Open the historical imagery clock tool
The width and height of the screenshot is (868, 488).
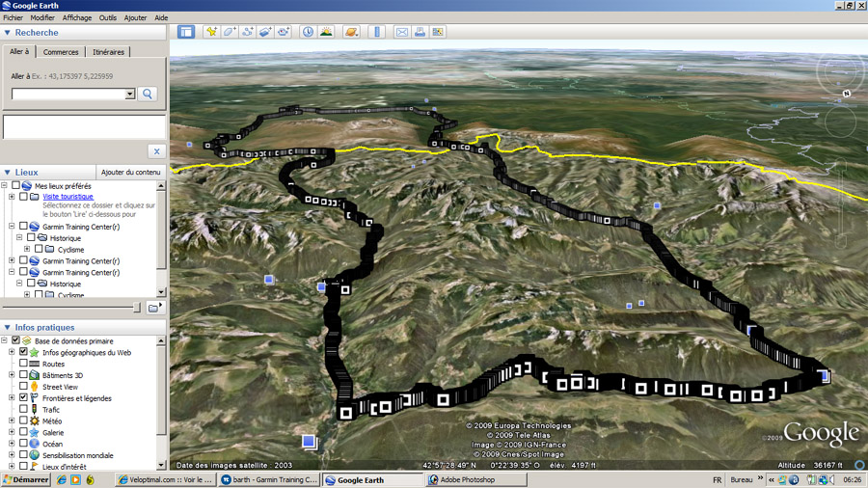click(x=308, y=32)
